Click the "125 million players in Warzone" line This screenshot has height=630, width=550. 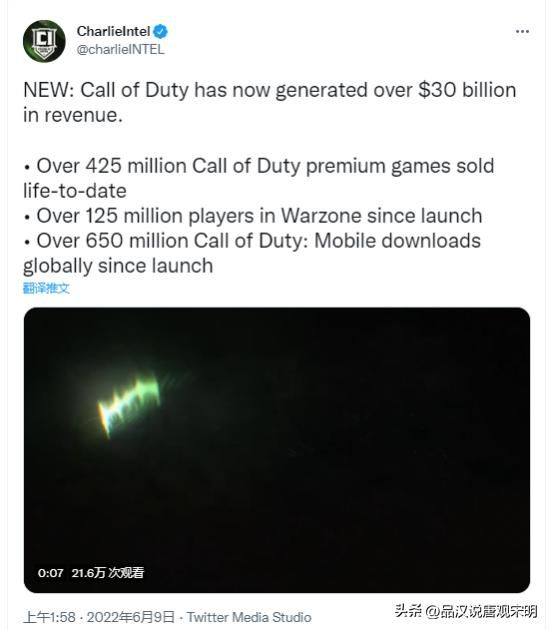(x=253, y=216)
